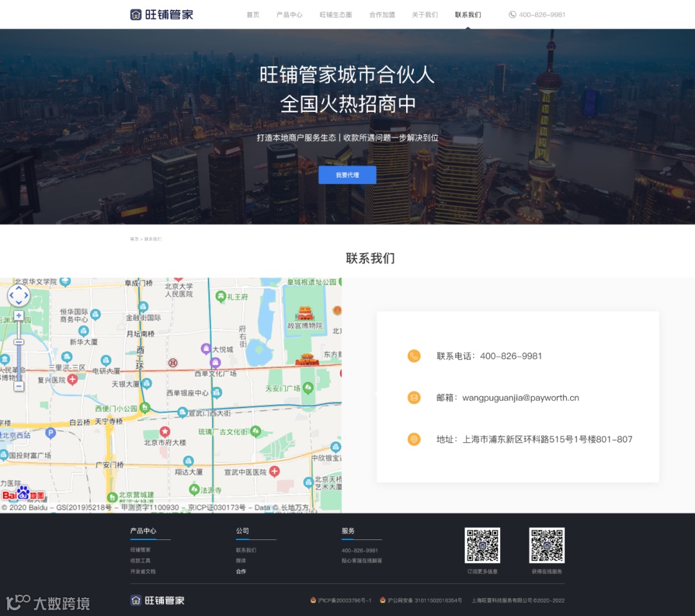Open 开发者文档 footer link
Viewport: 695px width, 616px height.
click(143, 571)
